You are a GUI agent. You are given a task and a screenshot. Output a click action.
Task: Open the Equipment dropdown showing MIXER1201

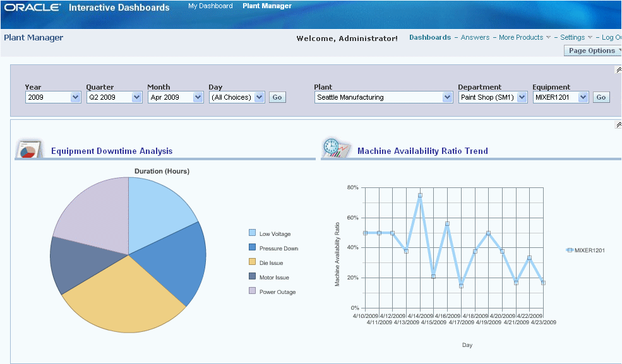tap(560, 97)
